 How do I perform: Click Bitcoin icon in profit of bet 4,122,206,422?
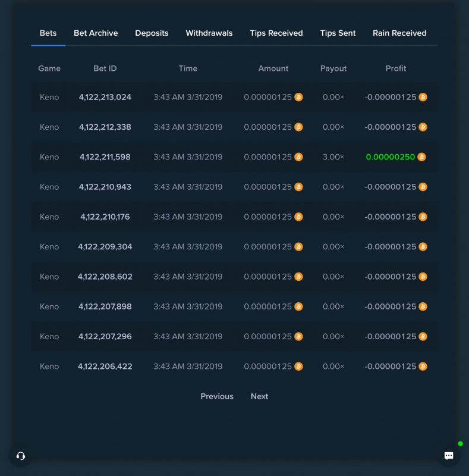pyautogui.click(x=423, y=367)
